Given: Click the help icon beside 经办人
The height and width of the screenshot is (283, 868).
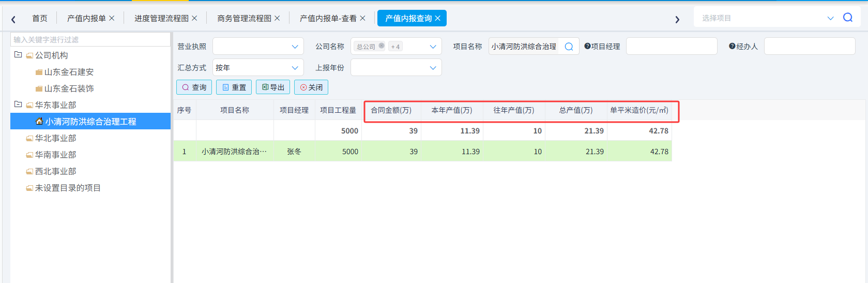Looking at the screenshot, I should [x=732, y=46].
